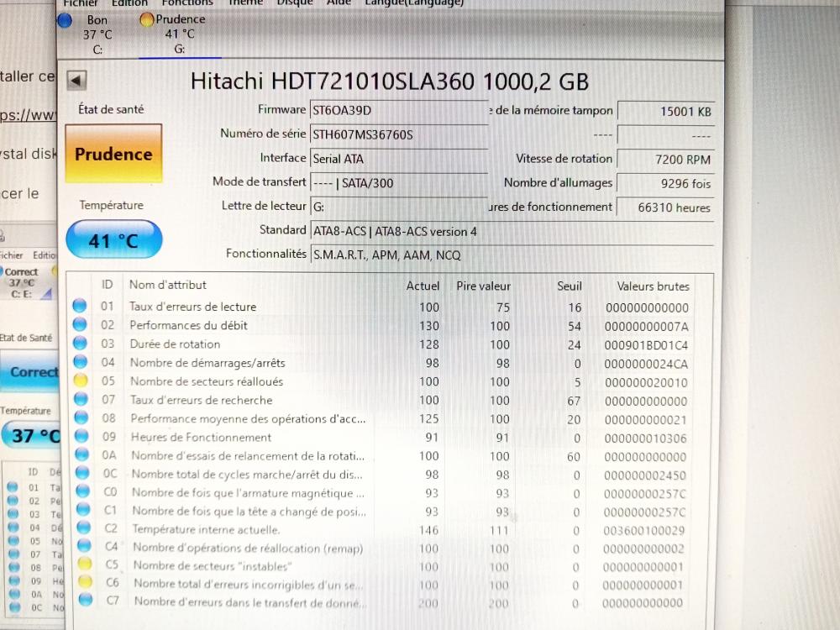Select the yellow Prudence icon for G:
The height and width of the screenshot is (630, 840).
coord(146,20)
